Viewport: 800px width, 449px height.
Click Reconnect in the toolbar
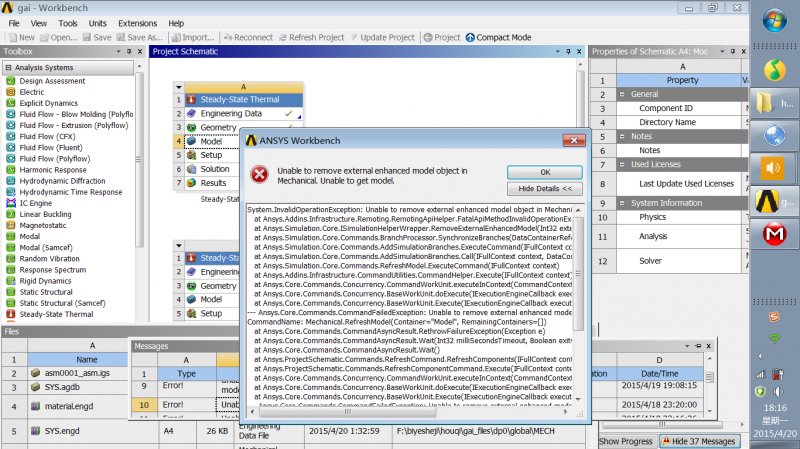[x=248, y=37]
